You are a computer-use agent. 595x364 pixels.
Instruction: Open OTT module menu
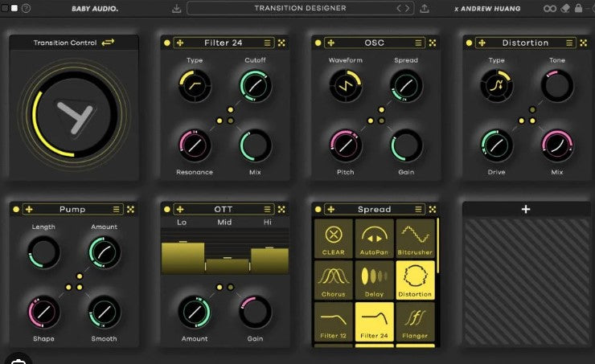(268, 209)
